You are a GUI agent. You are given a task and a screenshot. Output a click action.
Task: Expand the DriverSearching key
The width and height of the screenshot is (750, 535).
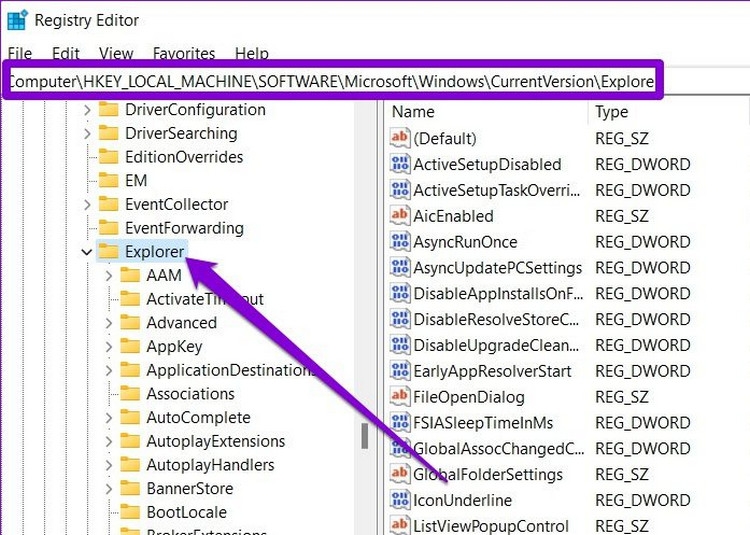(87, 133)
